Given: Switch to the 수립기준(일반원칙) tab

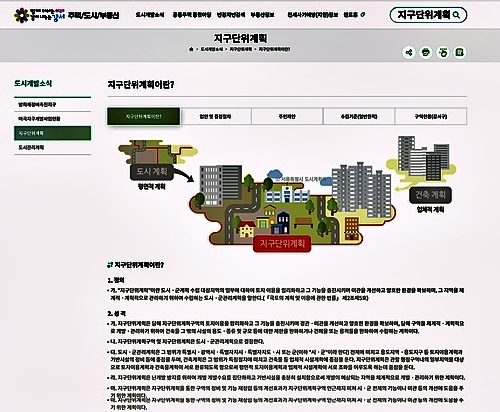Looking at the screenshot, I should [x=359, y=116].
